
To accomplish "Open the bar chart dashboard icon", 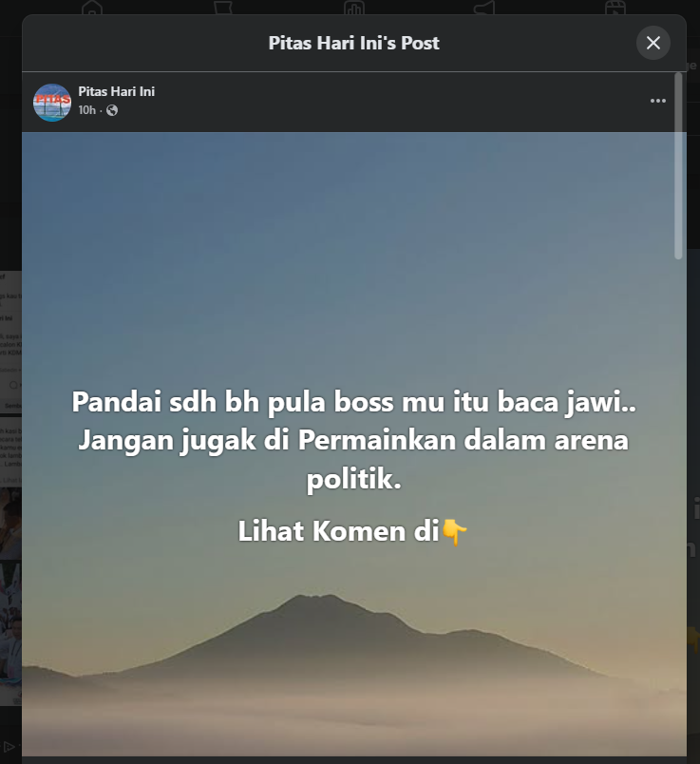I will 354,8.
